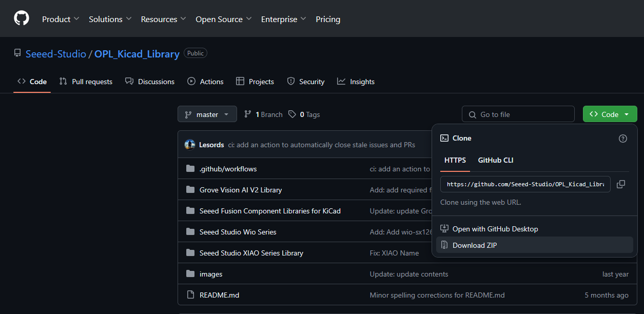
Task: Open the OPL_Kicad_Library repository link
Action: coord(137,54)
